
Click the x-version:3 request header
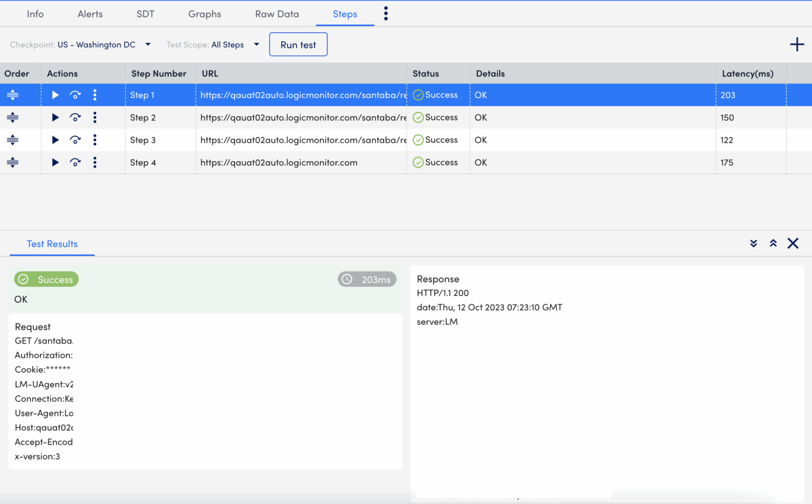coord(38,456)
